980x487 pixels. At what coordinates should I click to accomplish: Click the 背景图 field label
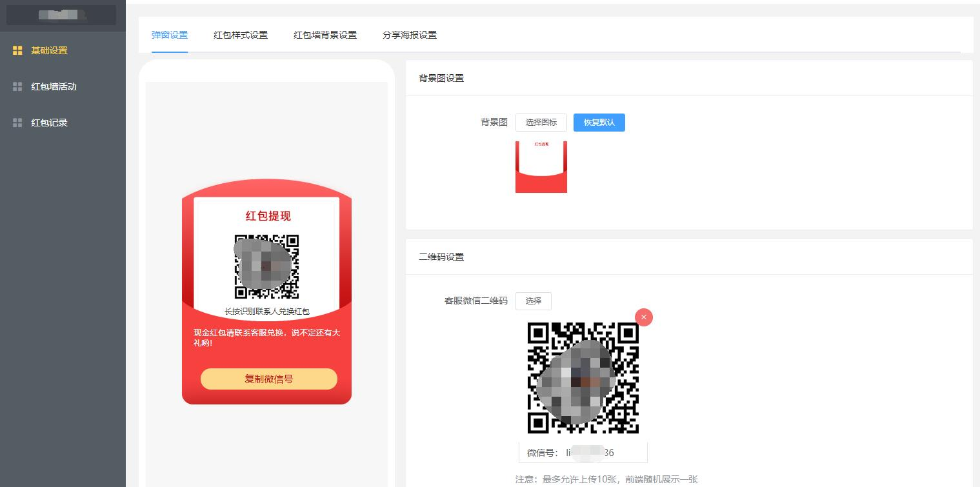pyautogui.click(x=494, y=122)
